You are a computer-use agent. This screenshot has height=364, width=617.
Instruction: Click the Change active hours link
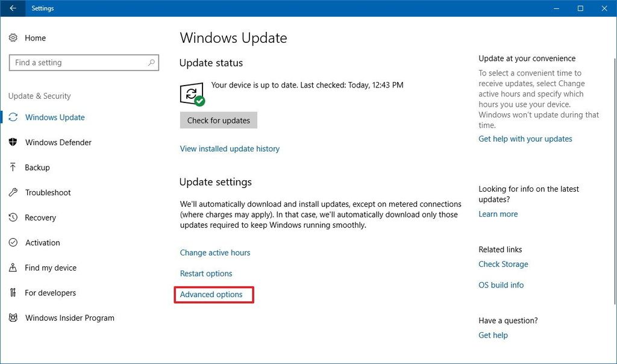point(215,253)
